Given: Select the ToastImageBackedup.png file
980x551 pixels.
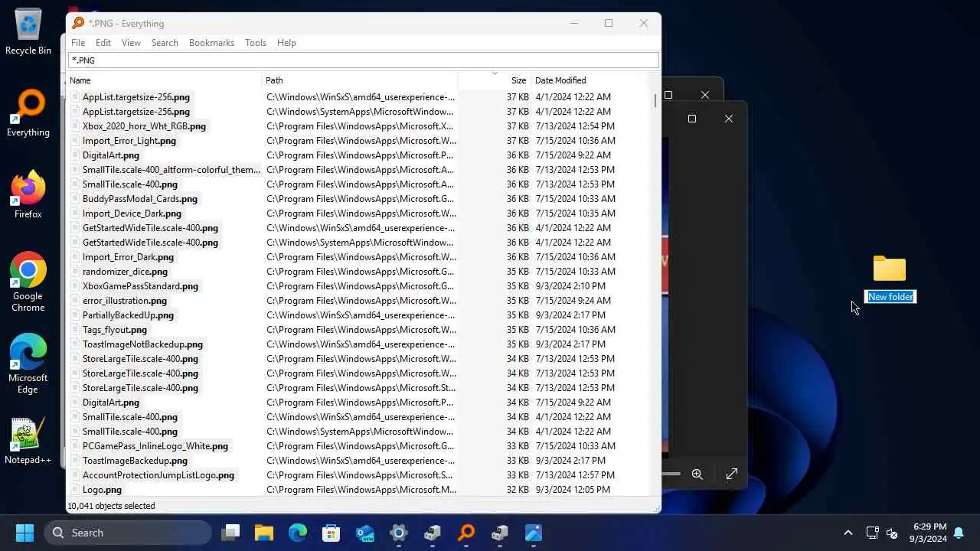Looking at the screenshot, I should point(135,461).
